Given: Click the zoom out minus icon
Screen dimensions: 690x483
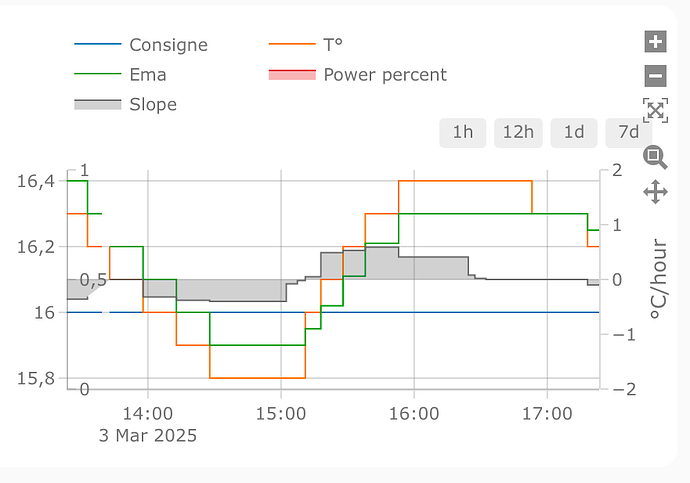Looking at the screenshot, I should (656, 76).
